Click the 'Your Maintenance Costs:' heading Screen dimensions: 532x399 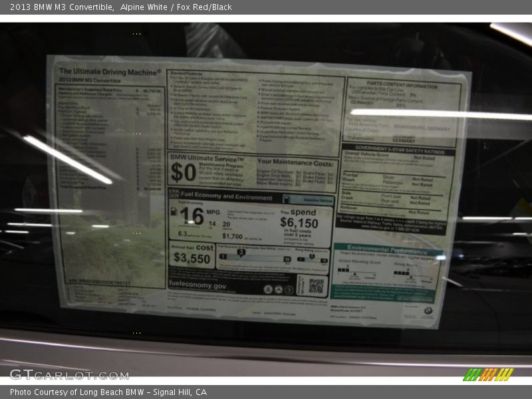[x=295, y=162]
